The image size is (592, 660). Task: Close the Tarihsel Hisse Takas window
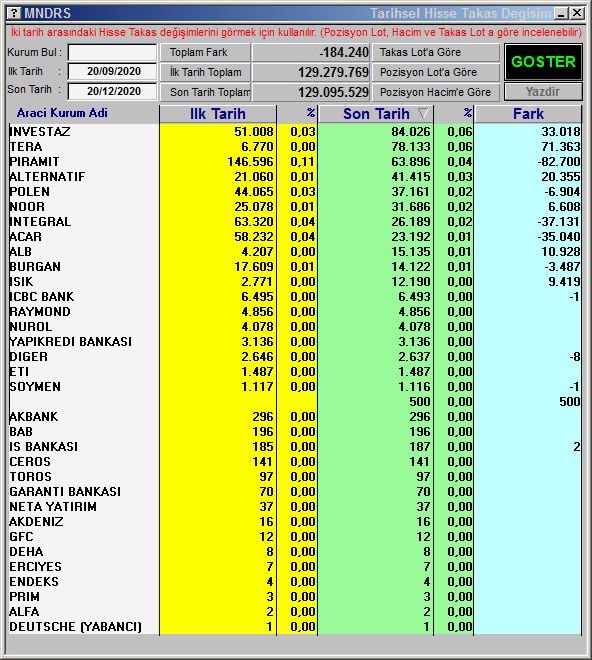(x=577, y=13)
